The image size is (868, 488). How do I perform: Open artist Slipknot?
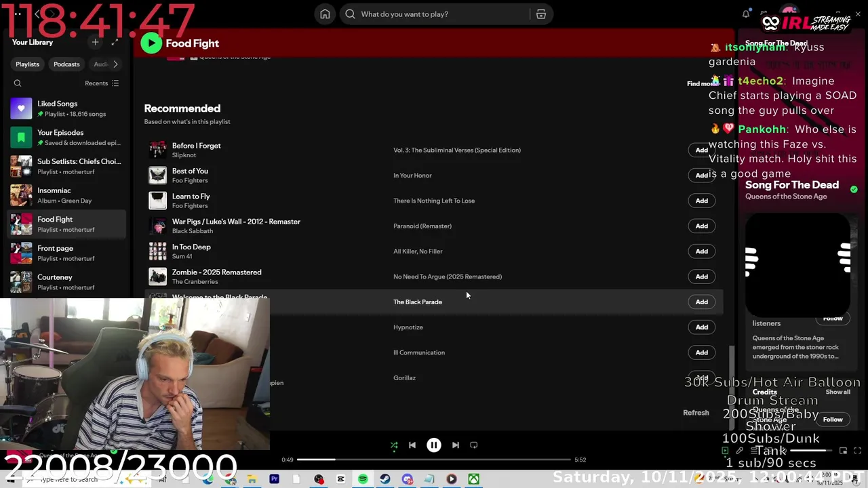(184, 155)
